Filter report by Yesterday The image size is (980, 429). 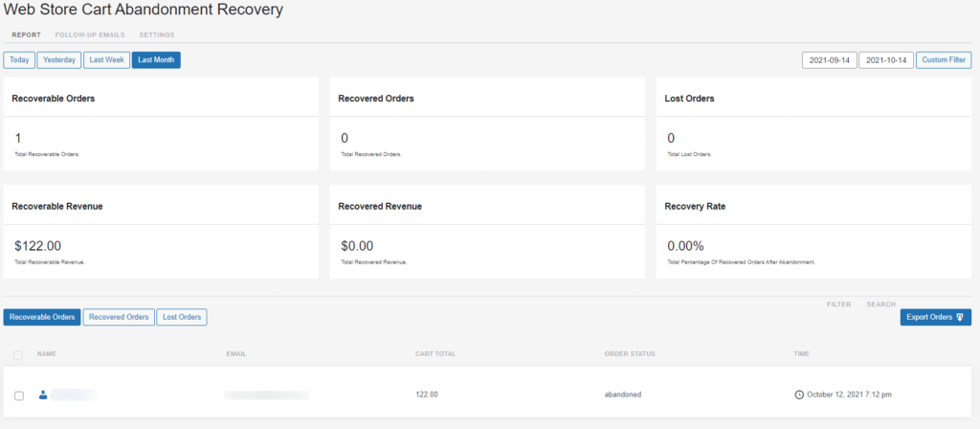click(x=59, y=59)
